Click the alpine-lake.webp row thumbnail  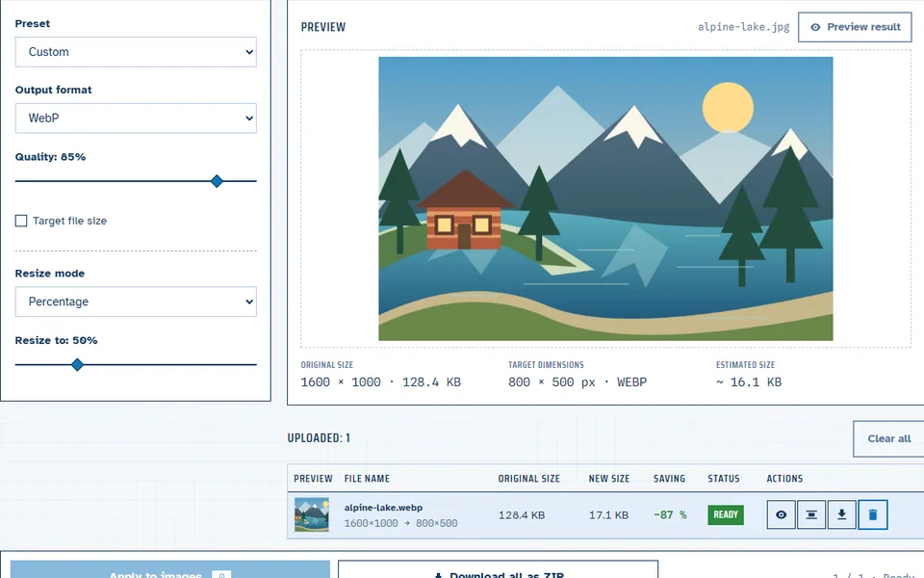(x=312, y=514)
